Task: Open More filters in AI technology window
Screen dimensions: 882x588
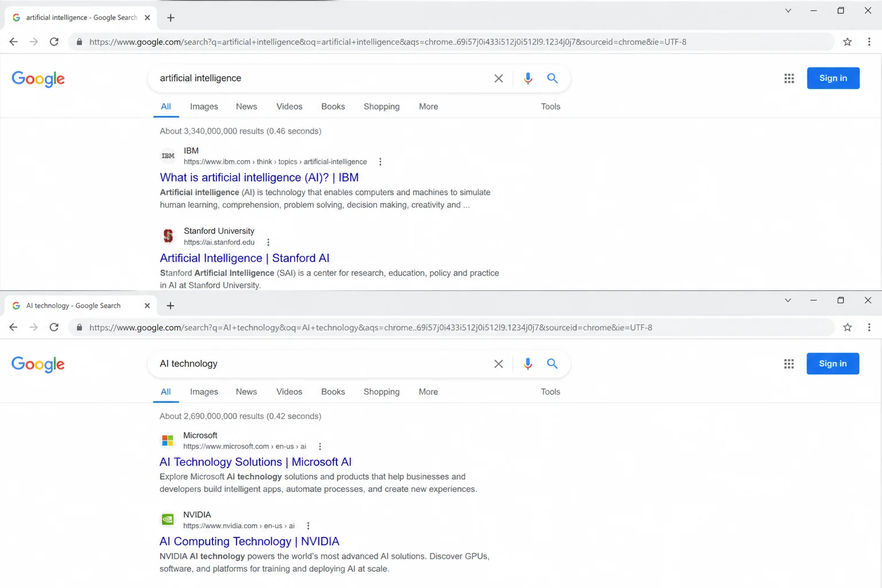Action: click(428, 392)
